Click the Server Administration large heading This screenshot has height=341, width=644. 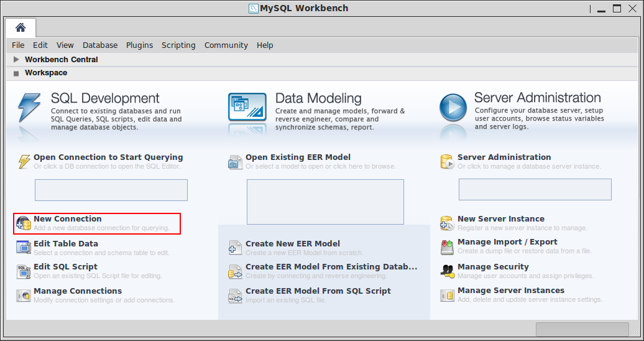[x=538, y=98]
